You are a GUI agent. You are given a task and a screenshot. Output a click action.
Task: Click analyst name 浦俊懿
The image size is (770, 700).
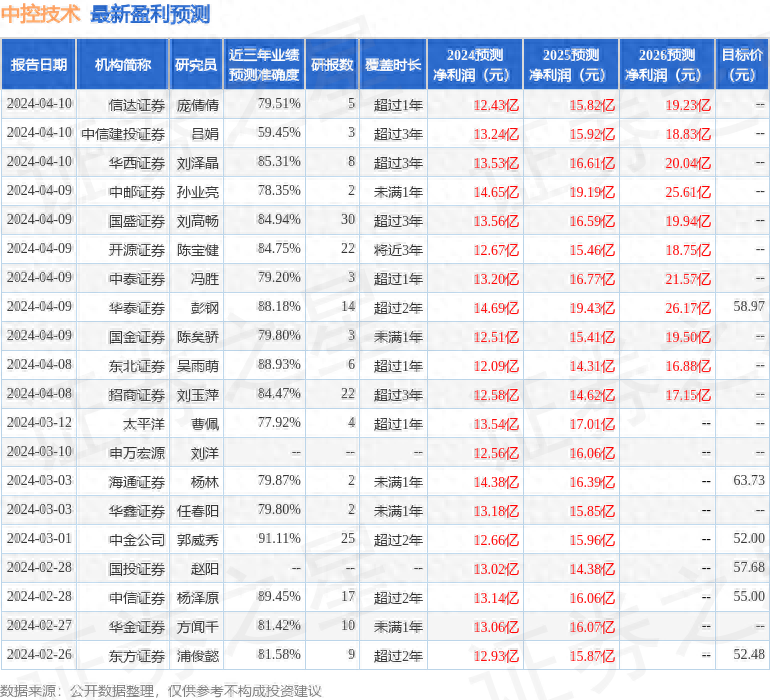[197, 655]
